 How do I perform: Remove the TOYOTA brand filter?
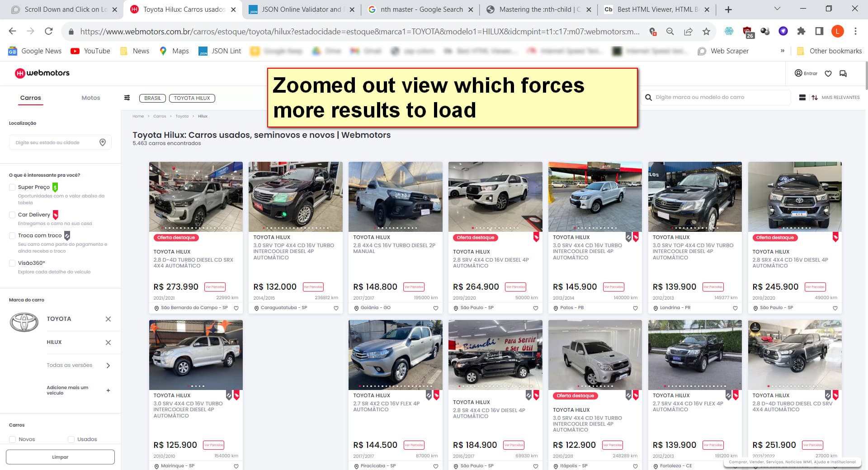108,319
